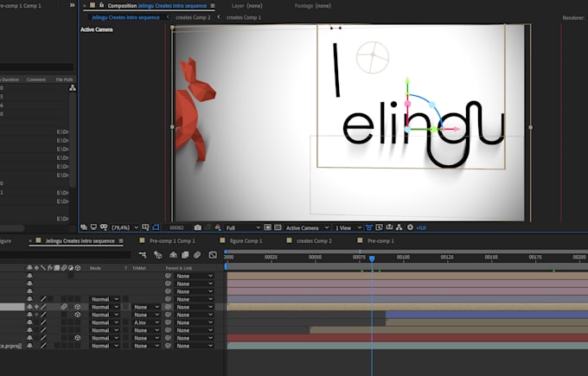The image size is (588, 376).
Task: Switch to figure Comp 1 timeline tab
Action: point(246,240)
